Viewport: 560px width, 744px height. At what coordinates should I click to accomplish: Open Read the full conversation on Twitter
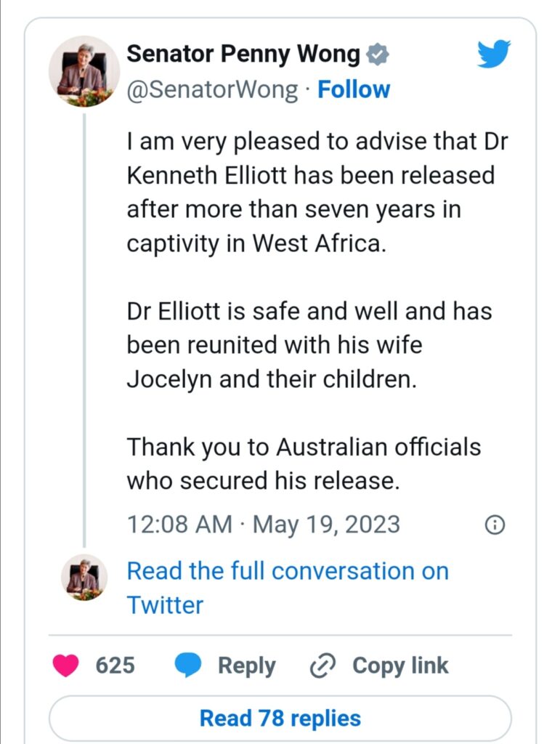click(288, 587)
